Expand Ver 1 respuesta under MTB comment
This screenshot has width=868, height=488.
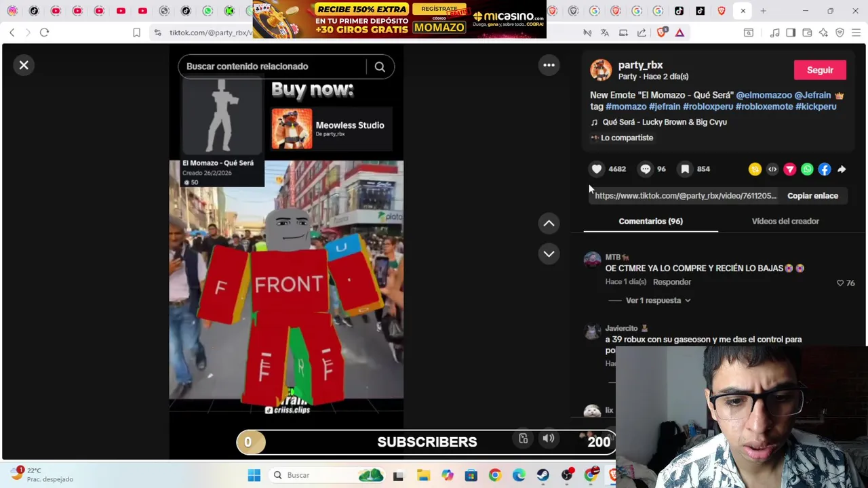click(658, 300)
